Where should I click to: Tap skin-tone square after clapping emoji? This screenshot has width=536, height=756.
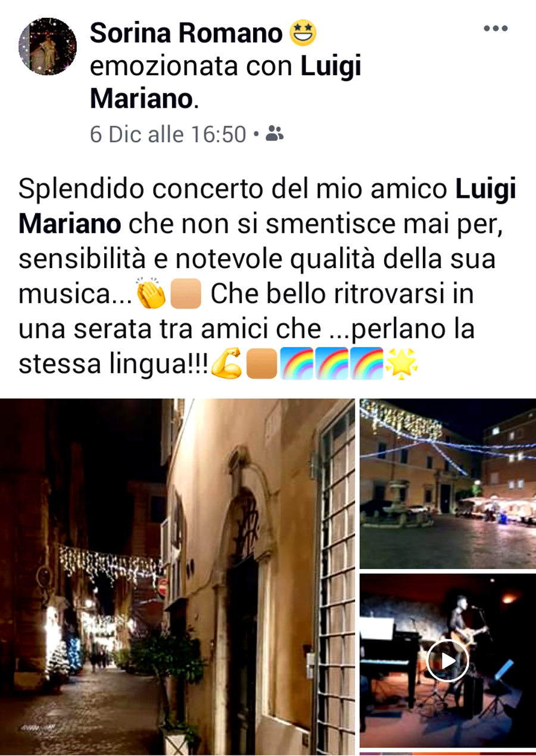tap(185, 294)
